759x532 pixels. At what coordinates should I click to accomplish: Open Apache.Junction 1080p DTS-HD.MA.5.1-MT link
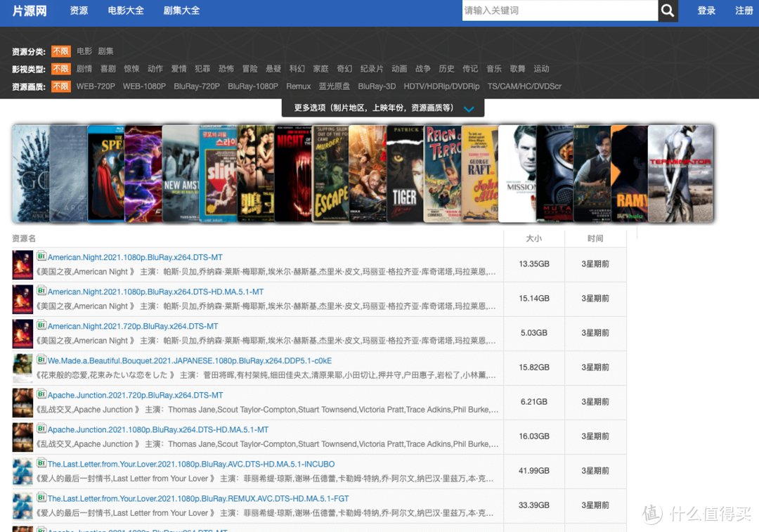[x=158, y=429]
